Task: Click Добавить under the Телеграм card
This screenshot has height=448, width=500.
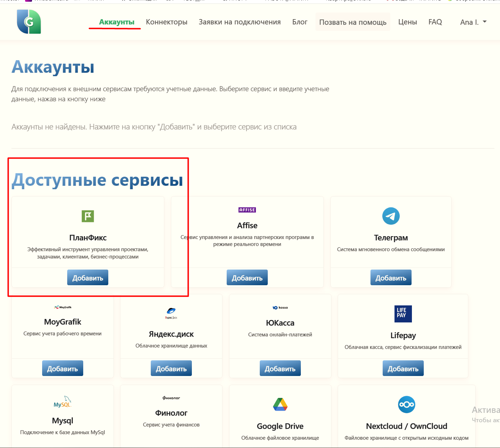Action: (x=391, y=278)
